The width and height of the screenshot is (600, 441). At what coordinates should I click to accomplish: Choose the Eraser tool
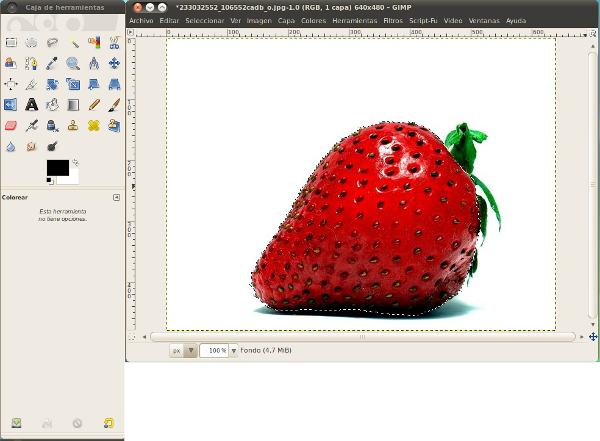tap(11, 126)
